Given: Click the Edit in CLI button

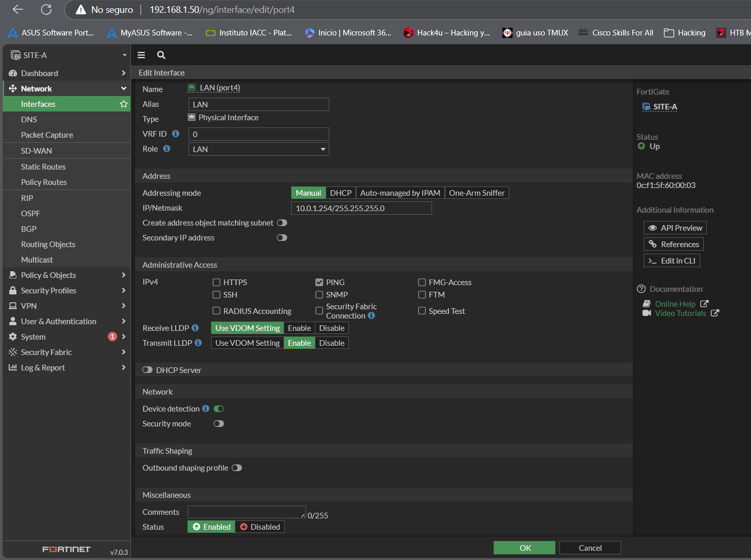Looking at the screenshot, I should (x=671, y=260).
